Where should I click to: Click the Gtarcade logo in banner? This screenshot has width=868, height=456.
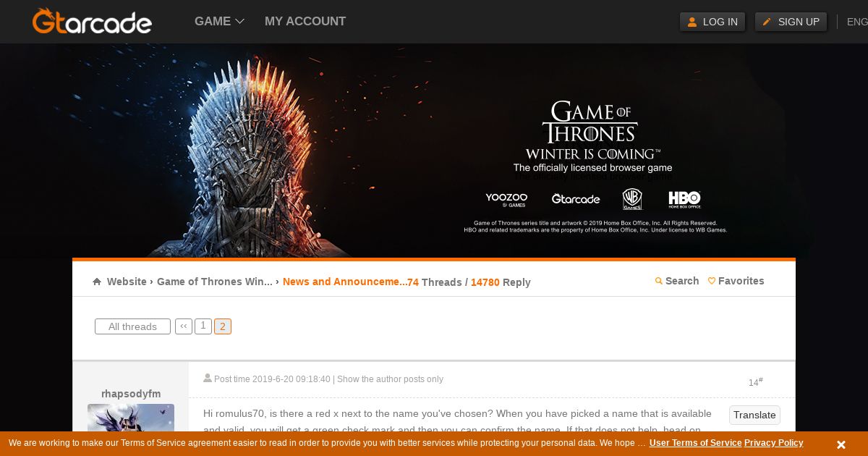coord(576,199)
